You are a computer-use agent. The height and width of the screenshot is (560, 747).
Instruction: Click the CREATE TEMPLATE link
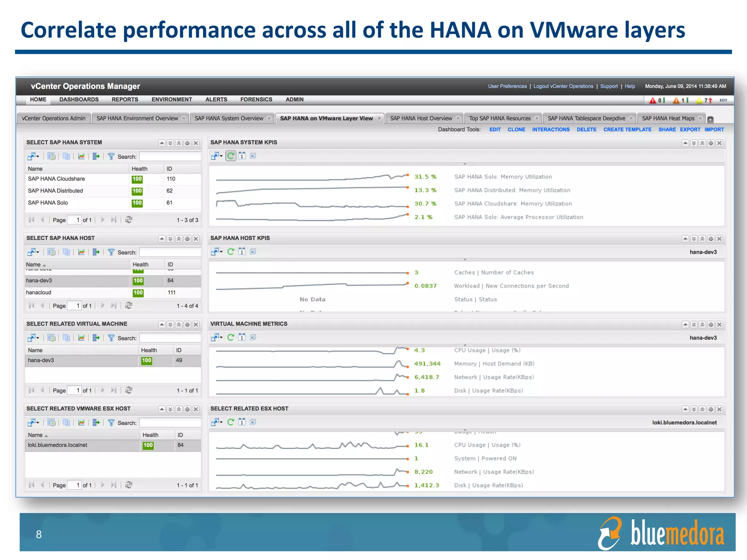click(627, 129)
